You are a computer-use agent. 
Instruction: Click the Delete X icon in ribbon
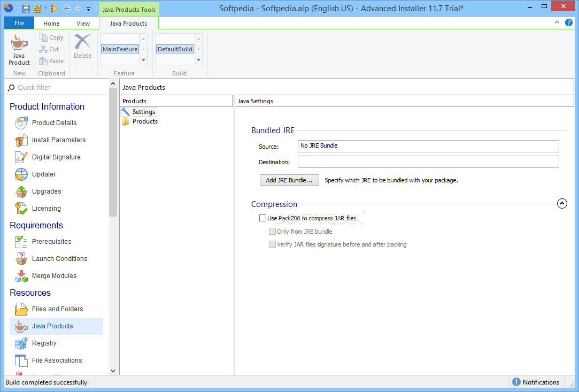pyautogui.click(x=82, y=41)
